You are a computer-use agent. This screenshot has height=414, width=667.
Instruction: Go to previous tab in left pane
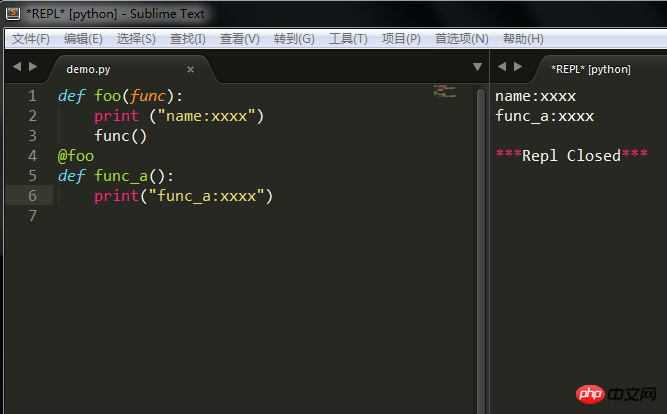coord(17,67)
